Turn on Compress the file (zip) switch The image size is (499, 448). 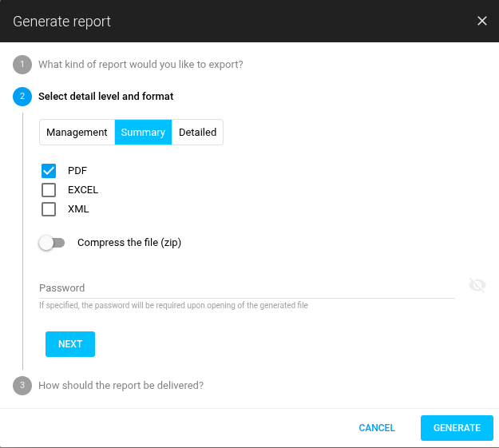pos(53,243)
